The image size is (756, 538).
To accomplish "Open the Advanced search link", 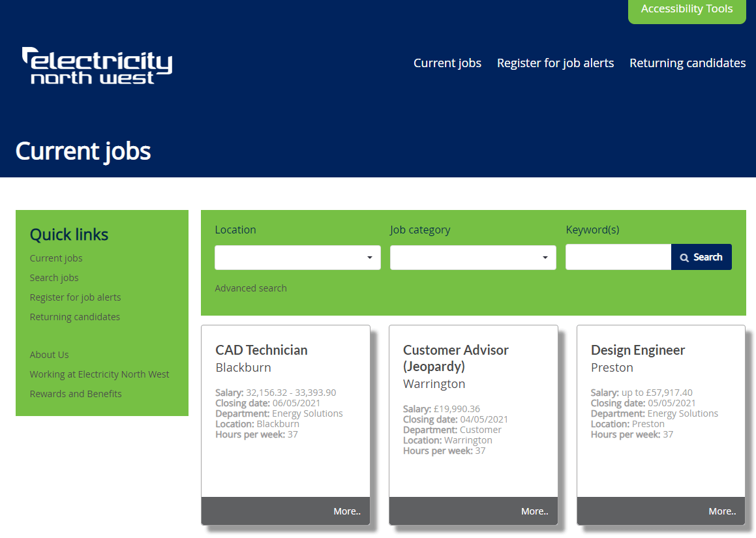I will coord(250,288).
